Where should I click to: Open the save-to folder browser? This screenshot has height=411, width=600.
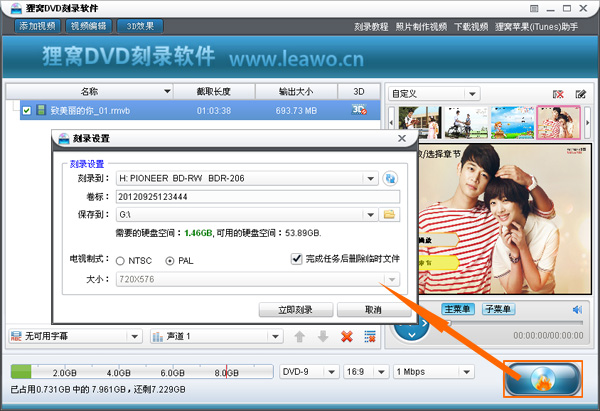pos(391,214)
